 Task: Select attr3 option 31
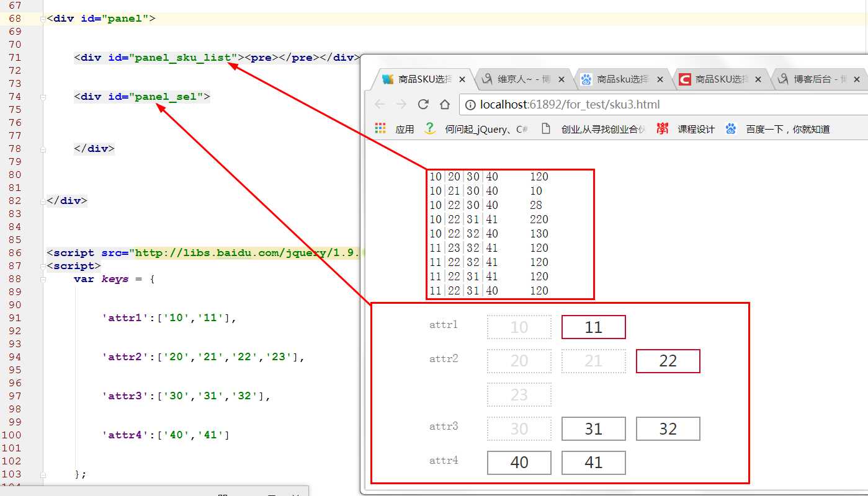594,429
